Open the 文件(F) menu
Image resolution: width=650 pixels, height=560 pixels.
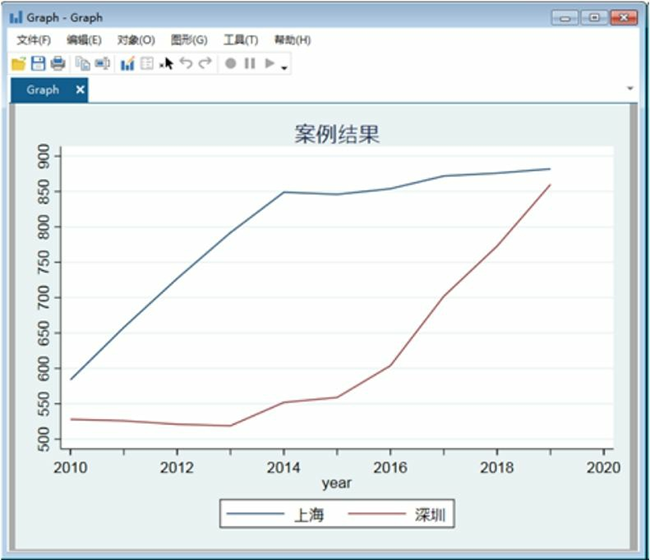[34, 40]
